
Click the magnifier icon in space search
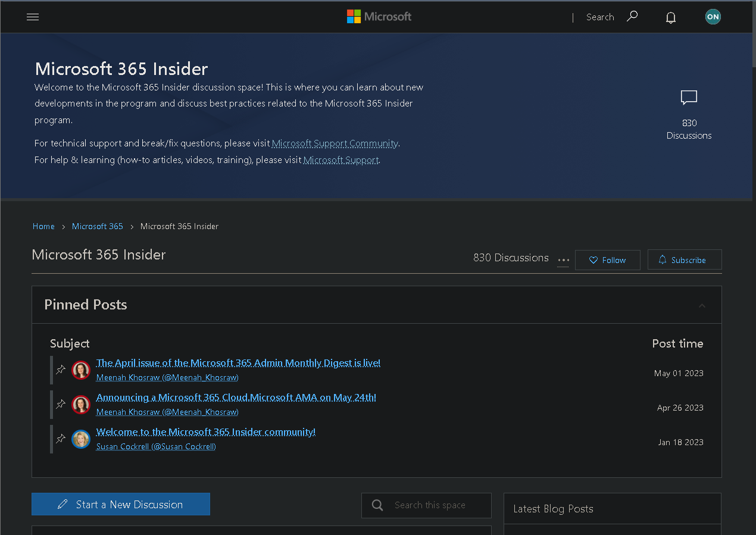pyautogui.click(x=377, y=505)
